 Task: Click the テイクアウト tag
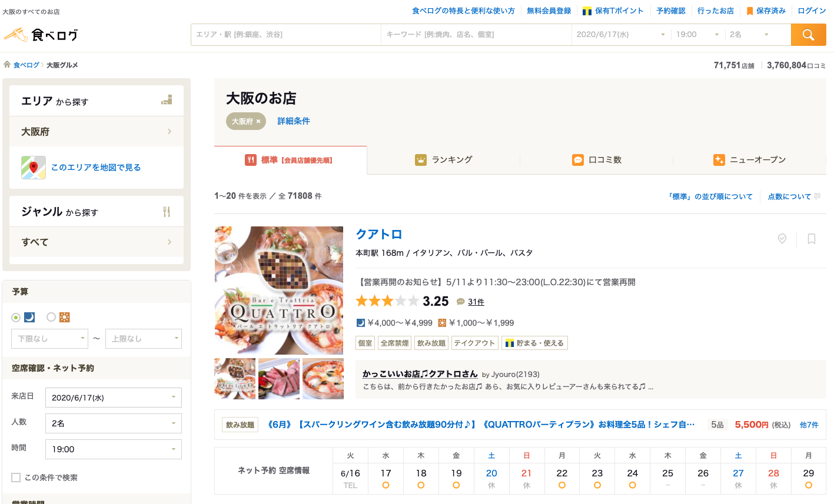474,343
